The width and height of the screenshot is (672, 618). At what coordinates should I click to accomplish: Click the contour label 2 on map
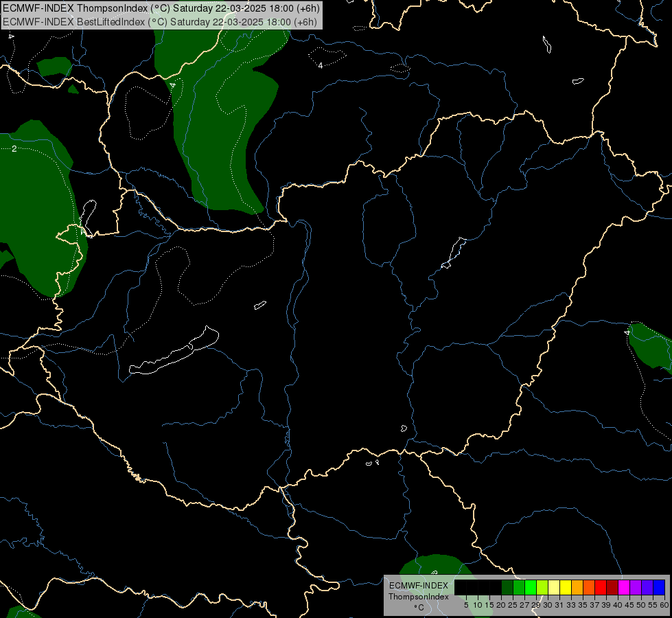pos(14,149)
